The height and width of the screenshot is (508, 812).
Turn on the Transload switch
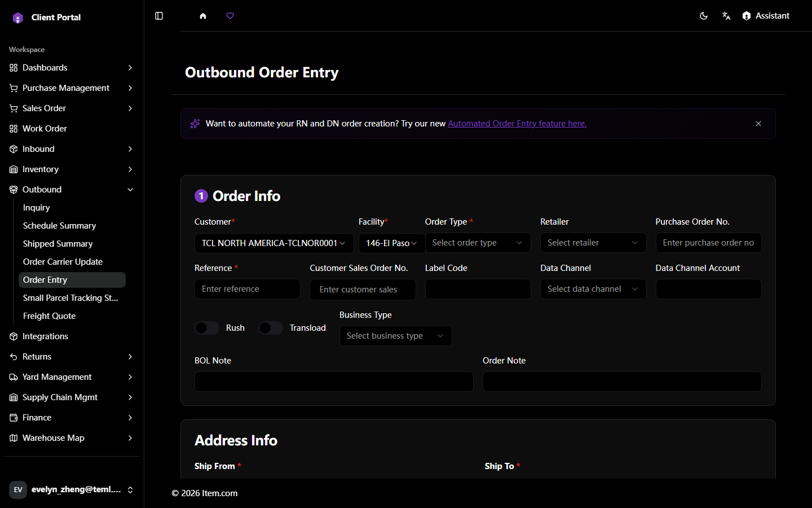(271, 328)
